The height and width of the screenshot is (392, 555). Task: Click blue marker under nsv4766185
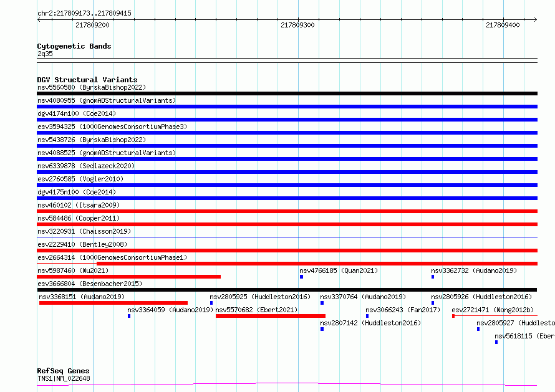pos(302,277)
